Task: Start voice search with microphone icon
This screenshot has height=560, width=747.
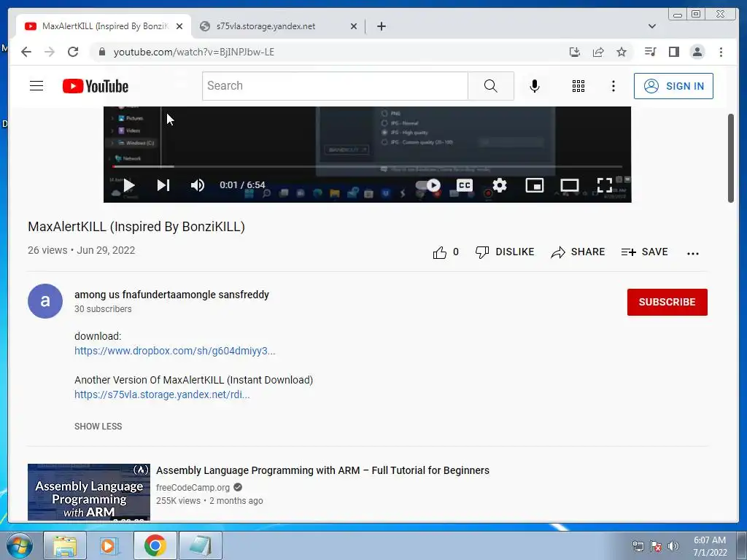Action: [535, 86]
